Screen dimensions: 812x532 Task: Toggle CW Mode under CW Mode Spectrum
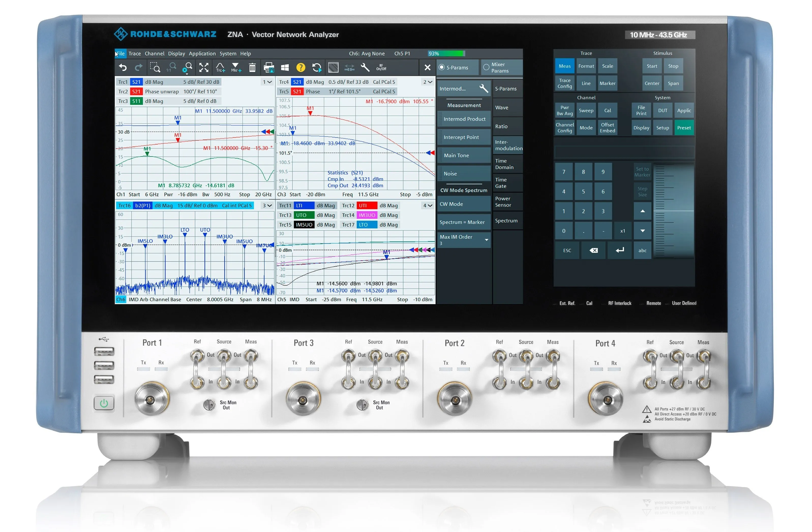click(464, 204)
